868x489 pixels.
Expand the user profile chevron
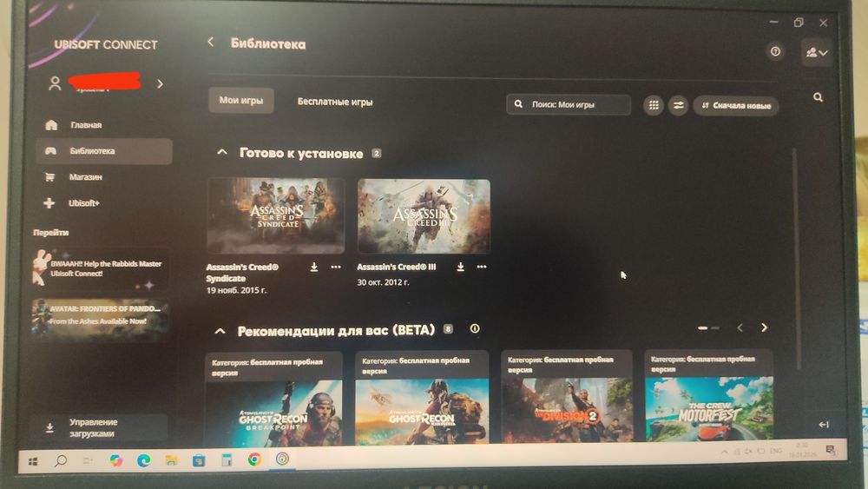tap(160, 83)
